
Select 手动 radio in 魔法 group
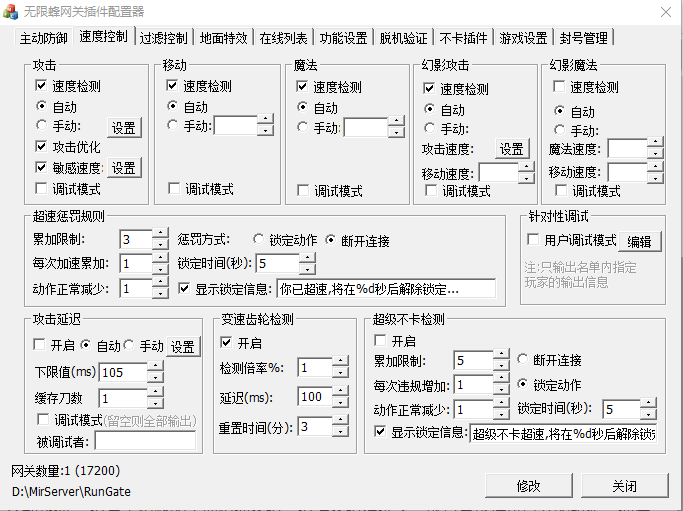coord(304,127)
